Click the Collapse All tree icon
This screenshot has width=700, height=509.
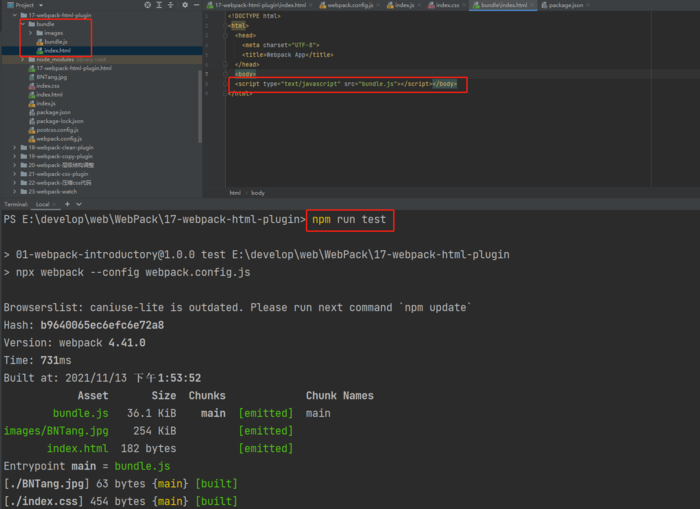coord(171,5)
